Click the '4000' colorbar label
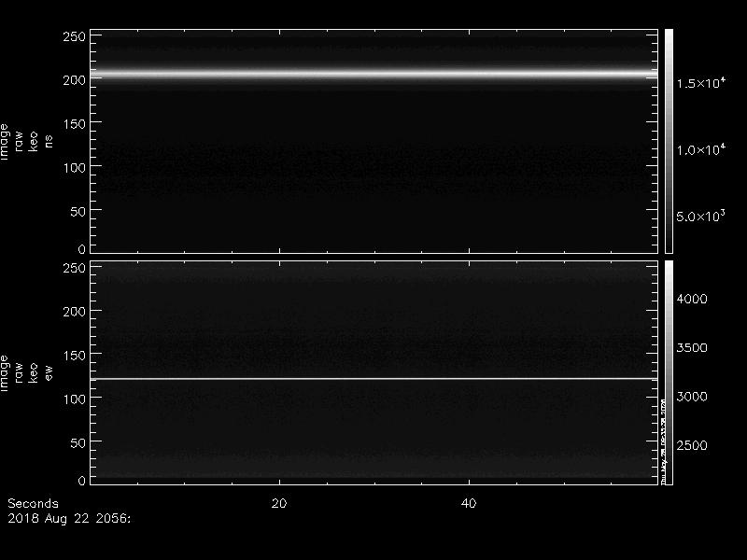The height and width of the screenshot is (560, 747). point(692,299)
